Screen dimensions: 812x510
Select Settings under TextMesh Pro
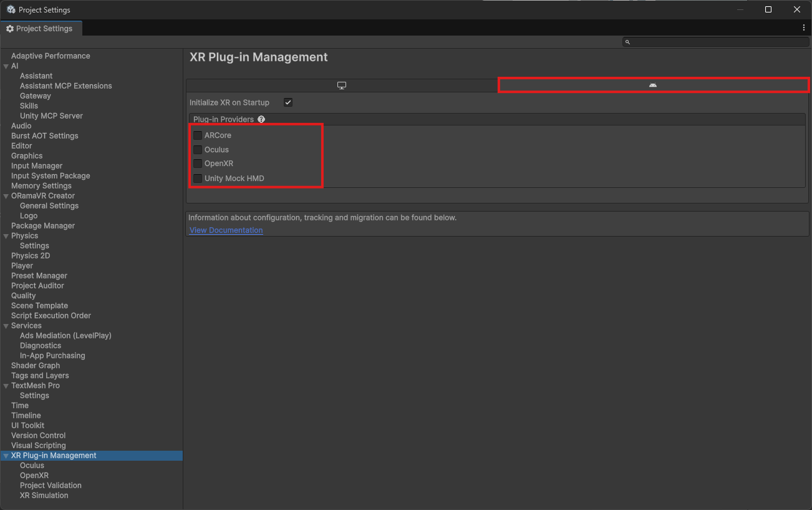34,396
